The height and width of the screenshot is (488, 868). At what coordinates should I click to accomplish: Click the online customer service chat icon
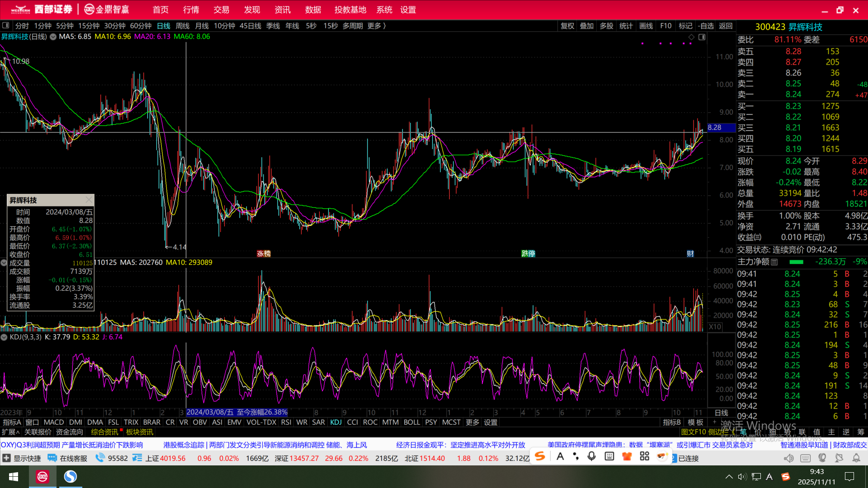point(52,458)
